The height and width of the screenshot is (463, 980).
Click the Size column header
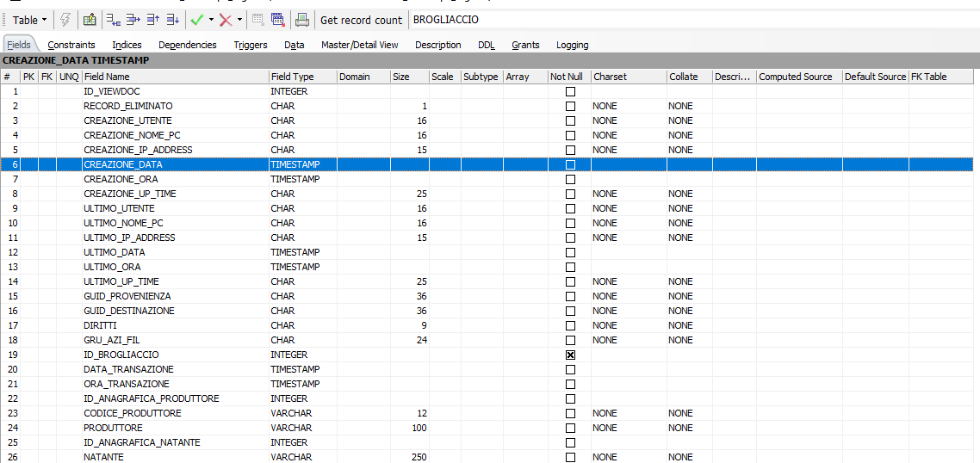pos(409,77)
